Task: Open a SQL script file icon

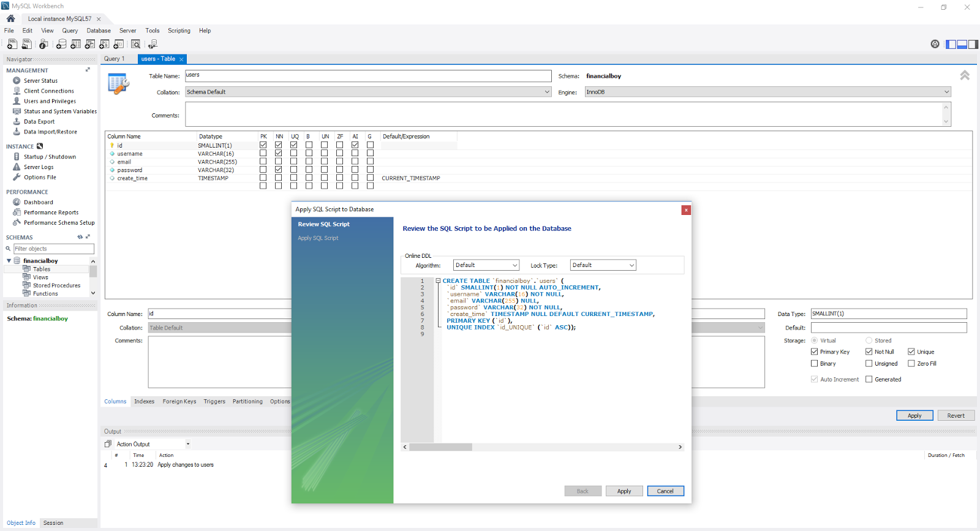Action: tap(27, 44)
